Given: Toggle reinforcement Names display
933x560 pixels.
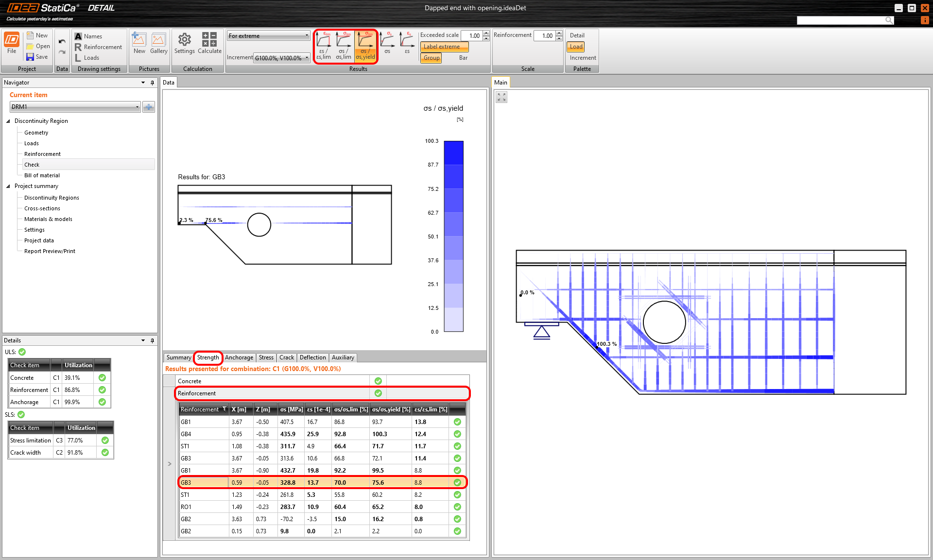Looking at the screenshot, I should point(88,36).
